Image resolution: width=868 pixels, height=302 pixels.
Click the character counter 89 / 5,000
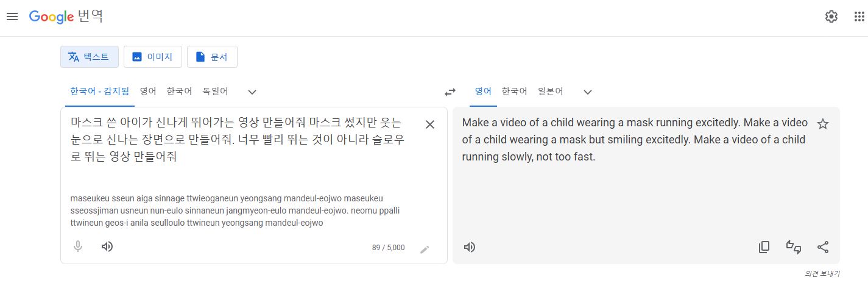388,248
